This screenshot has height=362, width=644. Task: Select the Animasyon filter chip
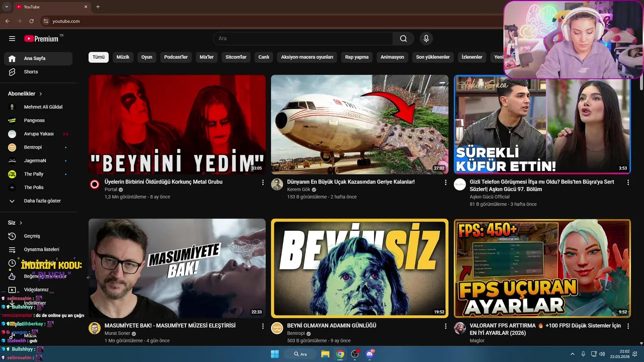coord(392,57)
